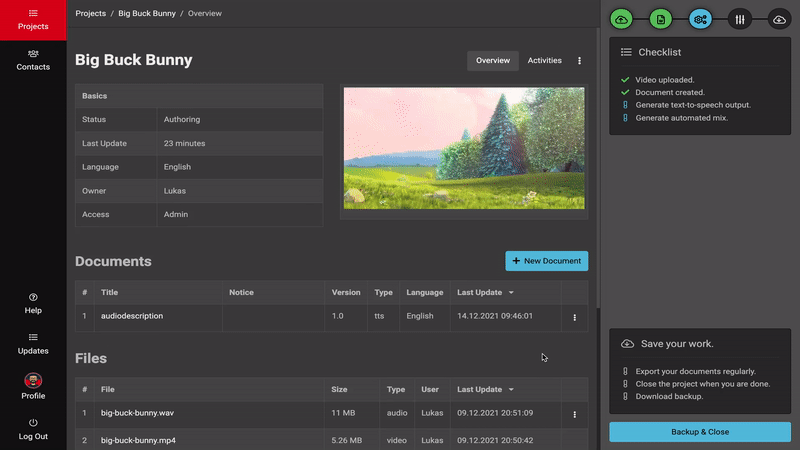Screen dimensions: 800x450
Task: Click the Overview breadcrumb text
Action: point(205,13)
